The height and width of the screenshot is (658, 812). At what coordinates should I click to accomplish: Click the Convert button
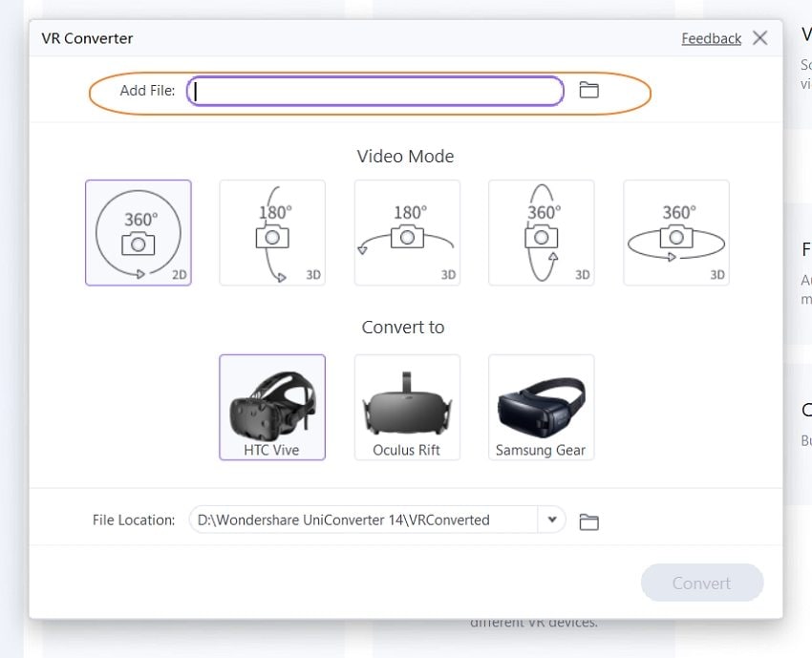click(702, 583)
